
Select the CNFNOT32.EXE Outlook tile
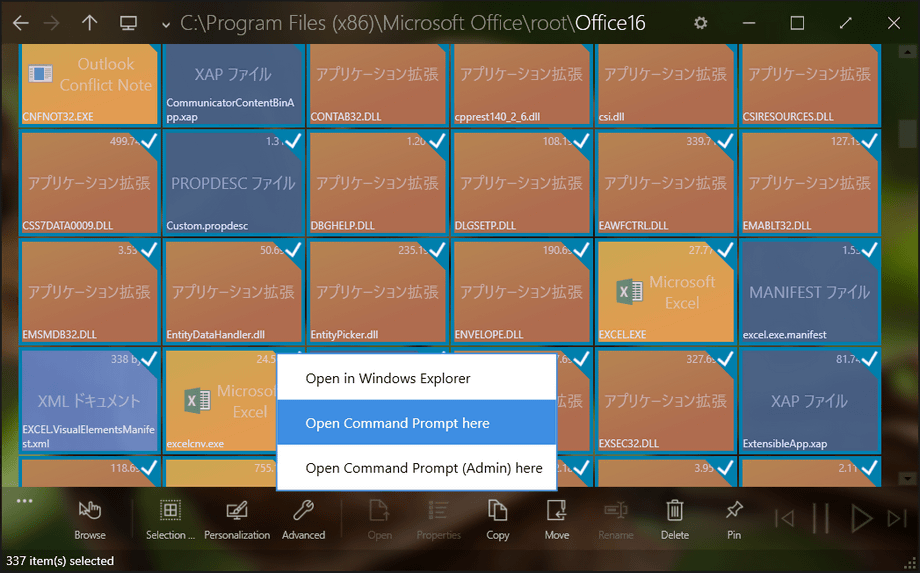click(89, 84)
